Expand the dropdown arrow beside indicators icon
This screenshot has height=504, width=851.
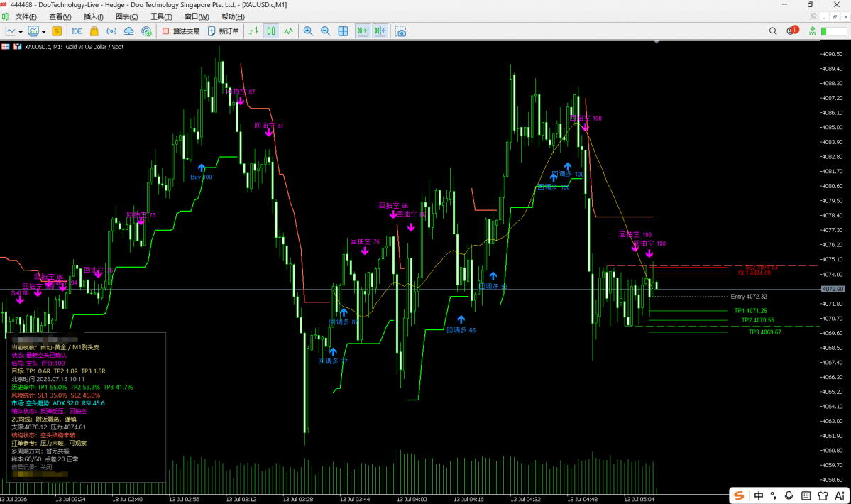pos(44,32)
